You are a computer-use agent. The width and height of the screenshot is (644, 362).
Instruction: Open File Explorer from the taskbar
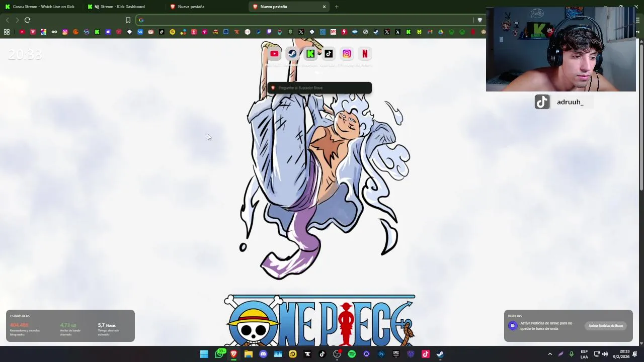click(248, 354)
